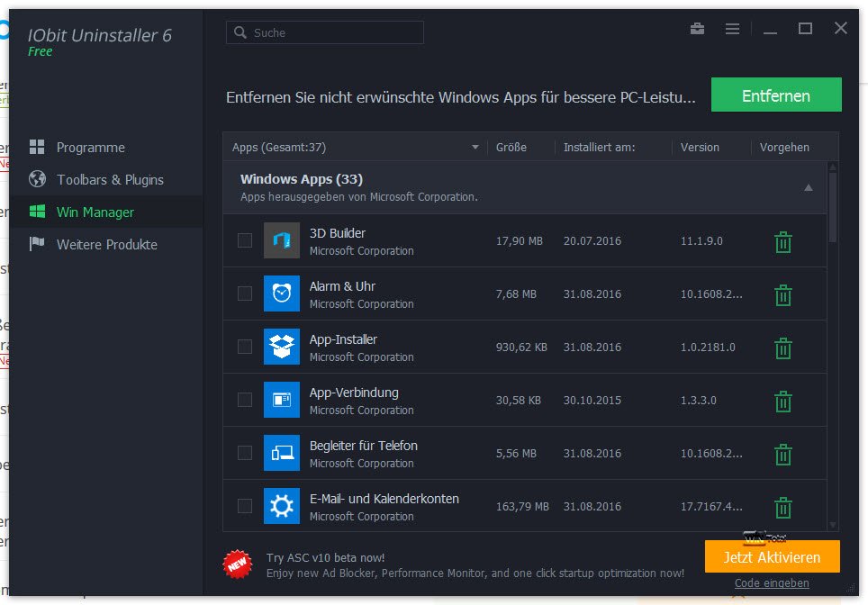The image size is (868, 605).
Task: Open the toolbox briefcase icon in title bar
Action: click(697, 29)
